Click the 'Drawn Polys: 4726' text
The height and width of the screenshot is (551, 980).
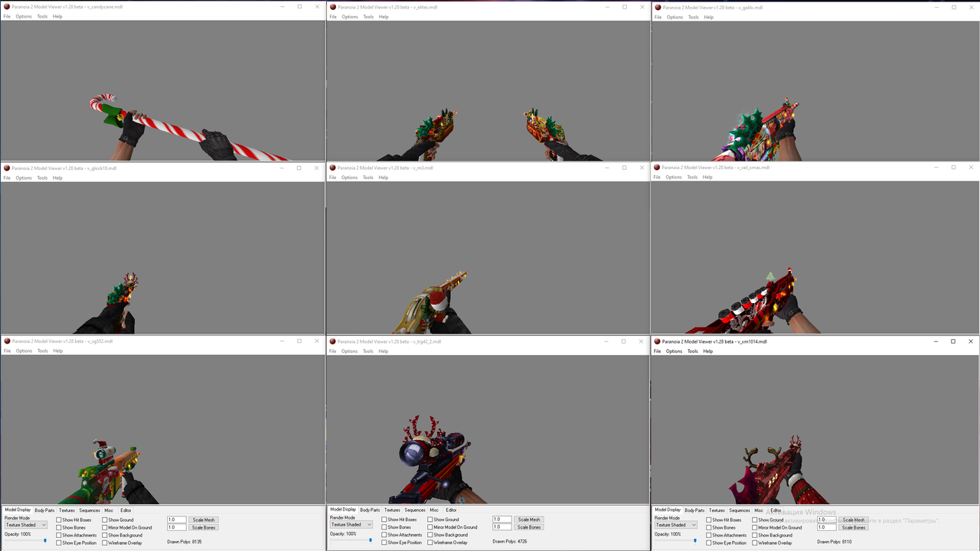(x=510, y=542)
